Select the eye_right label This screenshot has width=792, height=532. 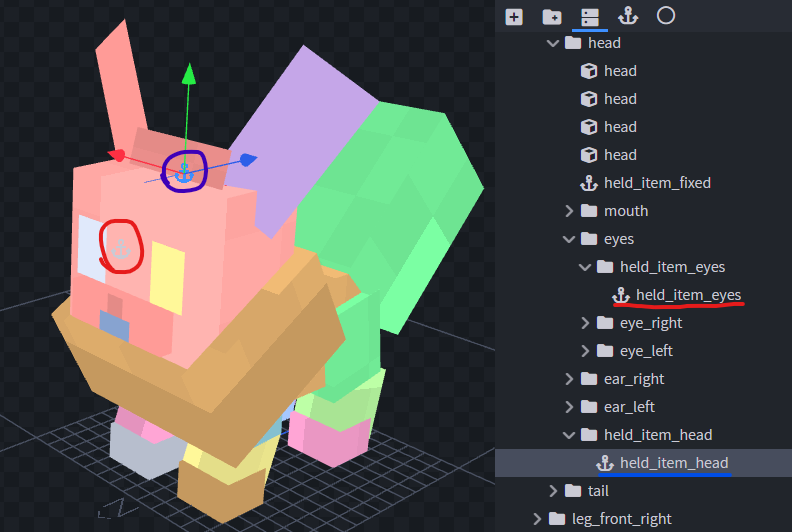(x=651, y=323)
